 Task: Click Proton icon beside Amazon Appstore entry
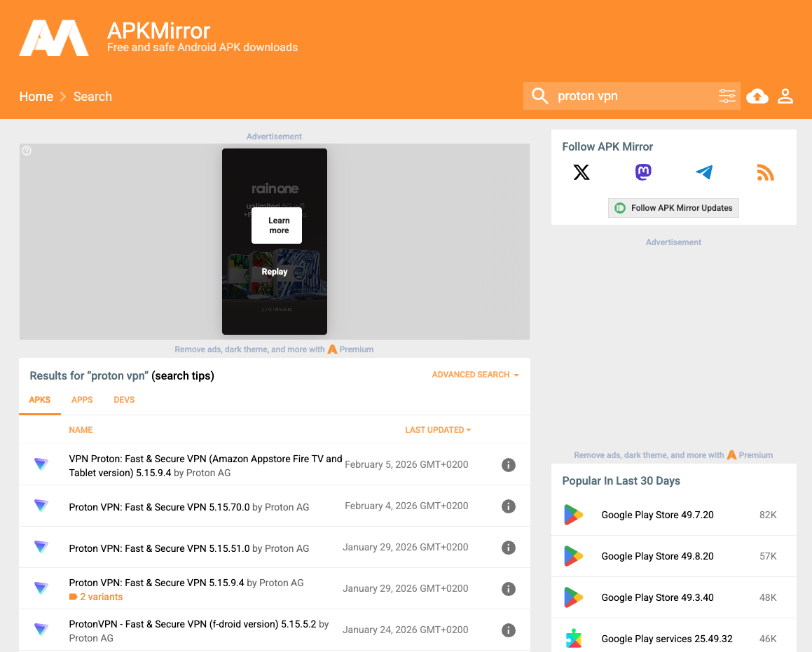tap(41, 464)
